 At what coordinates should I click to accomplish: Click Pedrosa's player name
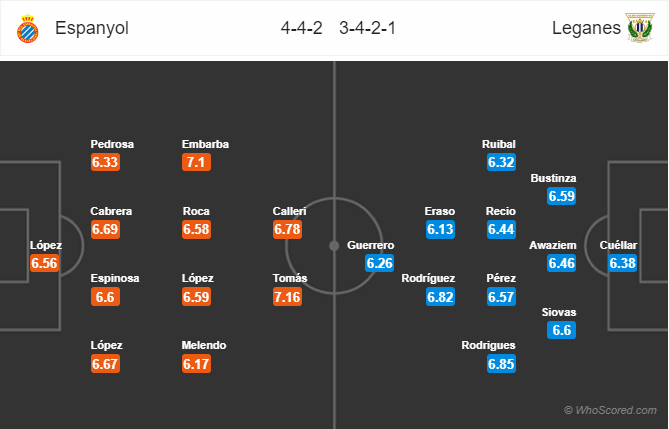point(112,144)
